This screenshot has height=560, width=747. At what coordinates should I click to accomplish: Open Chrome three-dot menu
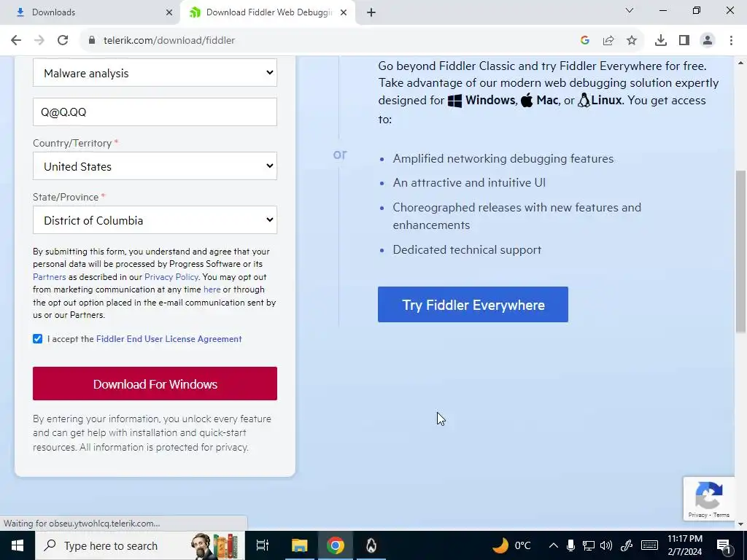pyautogui.click(x=731, y=40)
